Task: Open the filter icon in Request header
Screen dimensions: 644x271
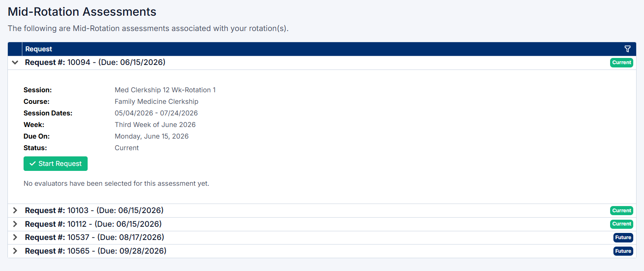Action: [627, 49]
